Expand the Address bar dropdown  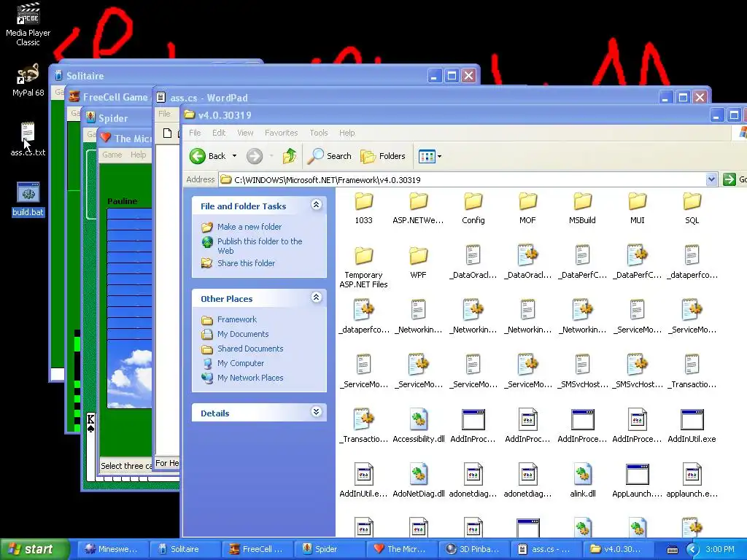click(711, 179)
